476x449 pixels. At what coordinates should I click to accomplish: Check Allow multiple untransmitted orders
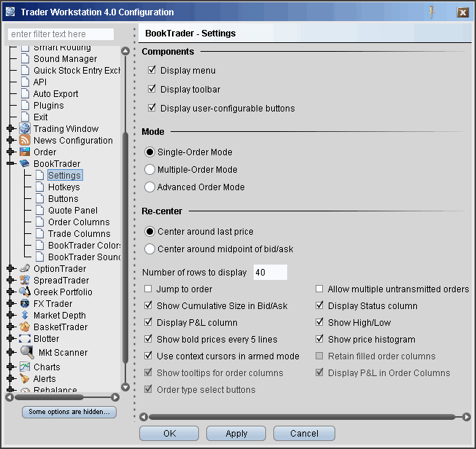(319, 289)
